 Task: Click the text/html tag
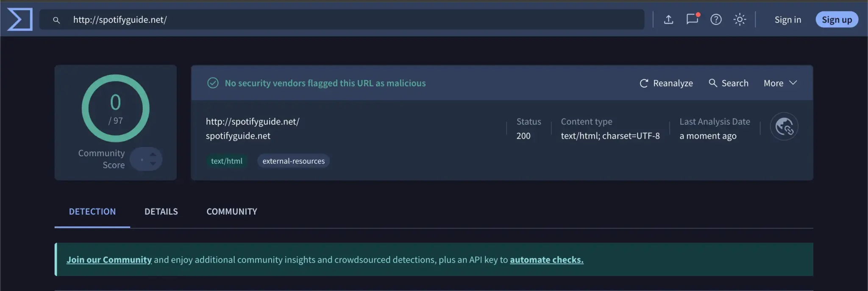(x=227, y=161)
